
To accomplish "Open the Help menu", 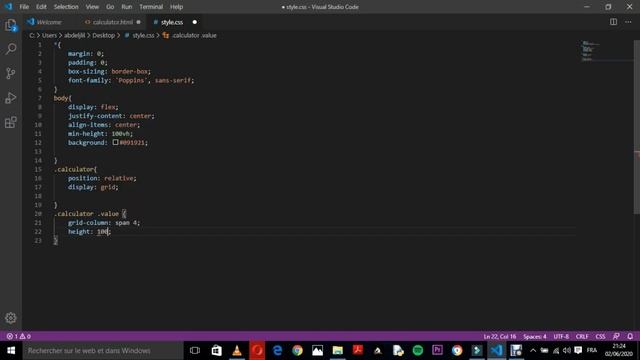I will tap(176, 7).
